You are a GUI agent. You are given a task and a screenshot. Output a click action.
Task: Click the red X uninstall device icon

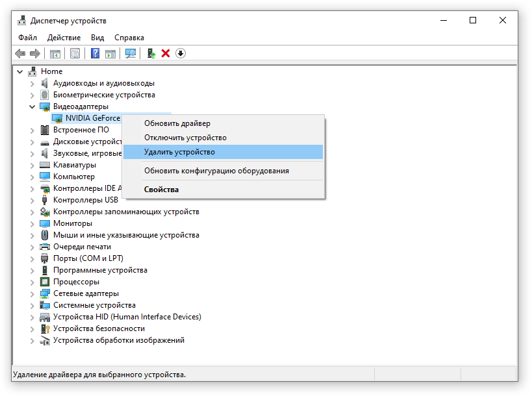pos(166,53)
